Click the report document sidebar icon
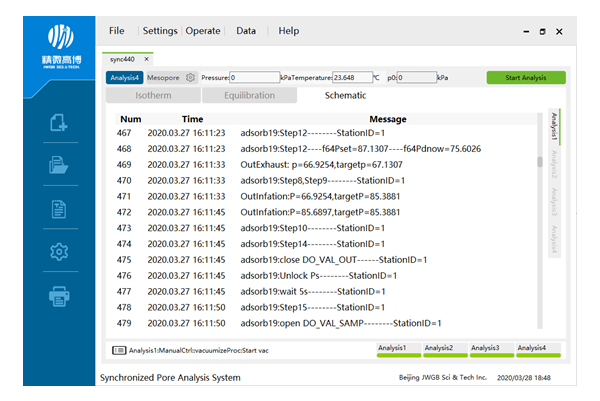This screenshot has width=600, height=401. tap(58, 209)
